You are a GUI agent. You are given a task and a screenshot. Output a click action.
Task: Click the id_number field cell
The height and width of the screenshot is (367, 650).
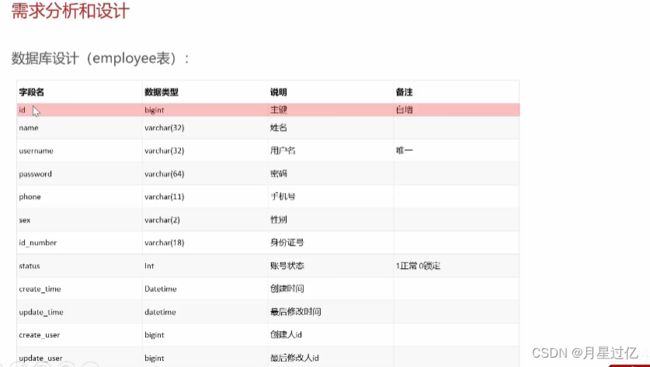[x=38, y=243]
